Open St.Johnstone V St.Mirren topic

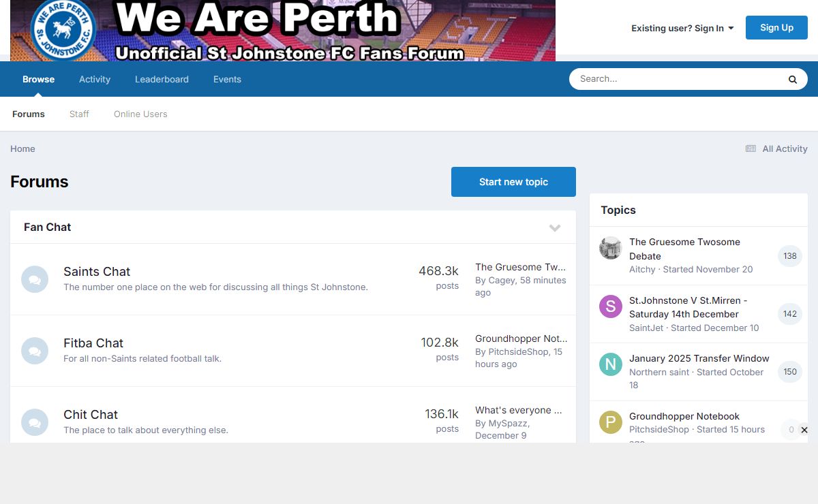[688, 307]
